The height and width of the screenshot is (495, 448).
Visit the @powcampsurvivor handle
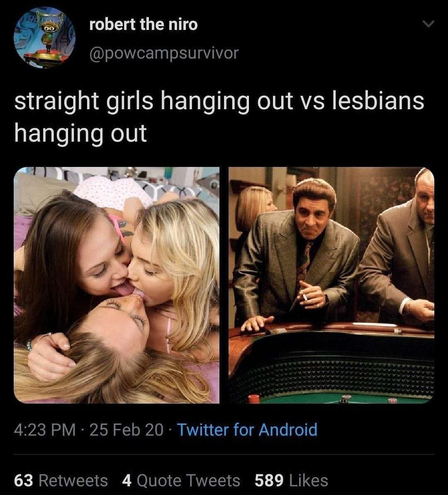pos(164,53)
